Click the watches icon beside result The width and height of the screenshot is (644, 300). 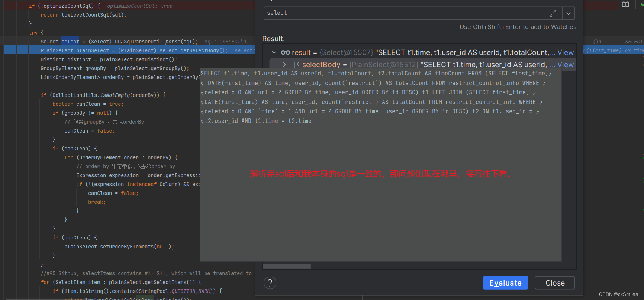(x=285, y=52)
